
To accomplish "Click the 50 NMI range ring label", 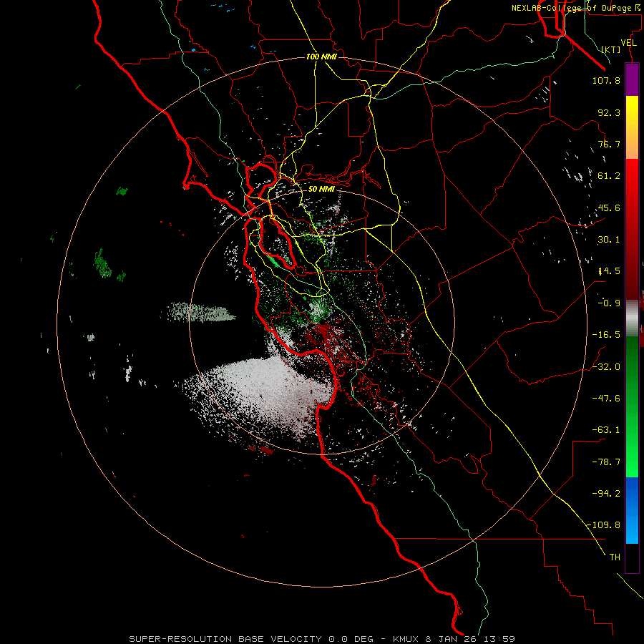I will [321, 189].
